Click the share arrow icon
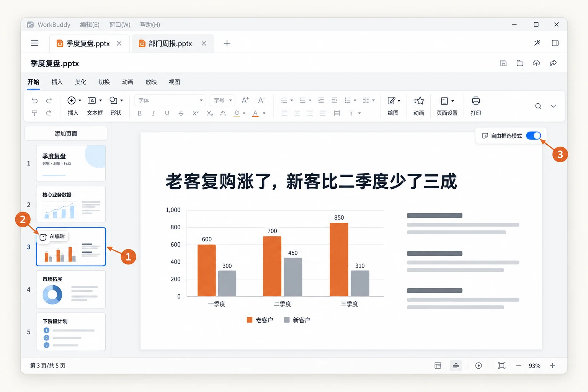This screenshot has height=392, width=588. pos(553,63)
